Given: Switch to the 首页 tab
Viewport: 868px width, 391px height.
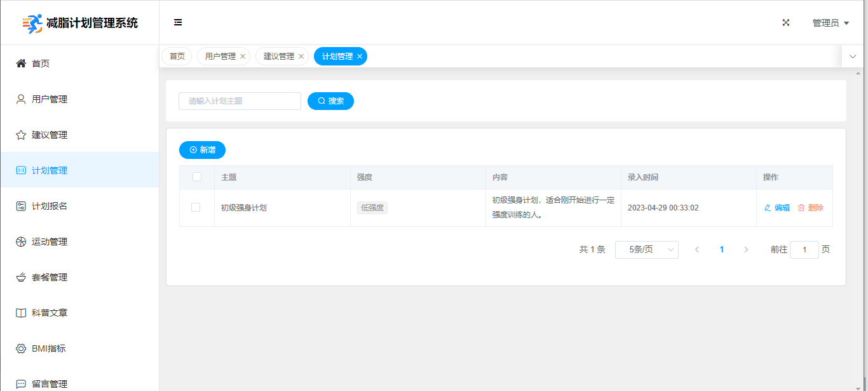Looking at the screenshot, I should 177,57.
